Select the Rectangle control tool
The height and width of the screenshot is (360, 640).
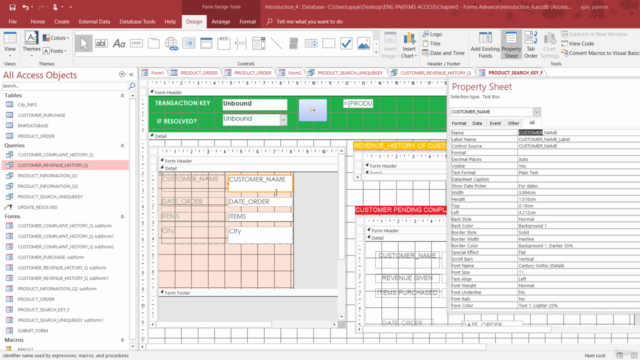click(x=329, y=43)
